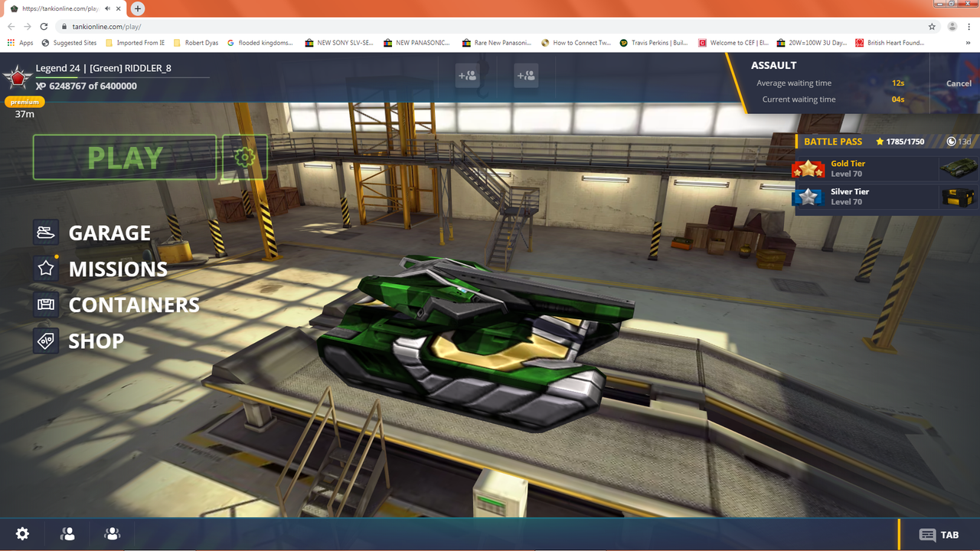Start a battle with the PLAY button

point(125,157)
